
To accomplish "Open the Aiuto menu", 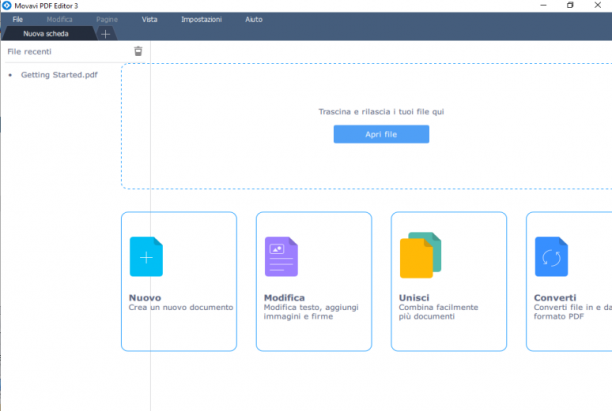I will click(254, 20).
